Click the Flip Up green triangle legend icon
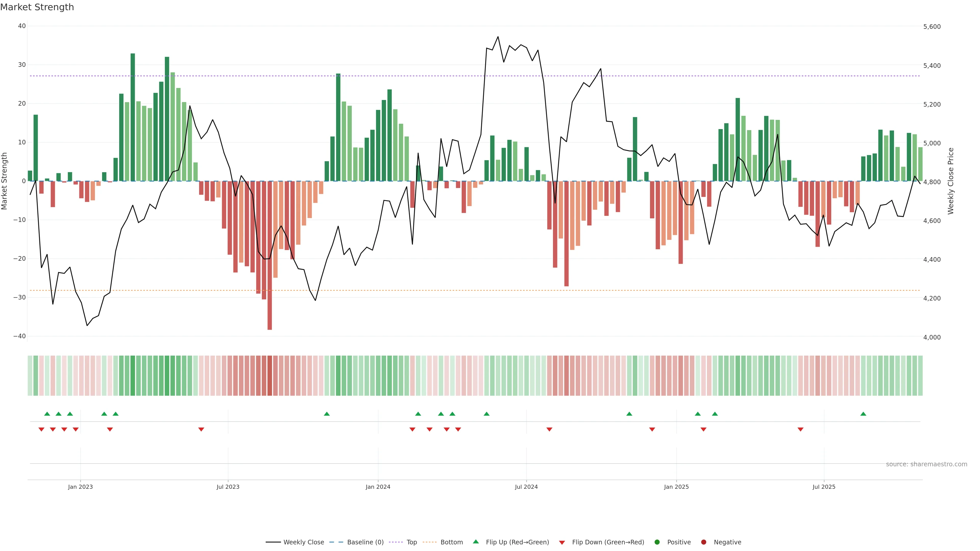The width and height of the screenshot is (980, 551). [x=475, y=542]
